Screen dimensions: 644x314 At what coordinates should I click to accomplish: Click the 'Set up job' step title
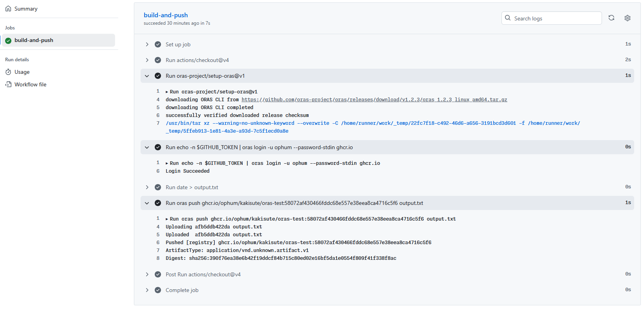coord(178,44)
